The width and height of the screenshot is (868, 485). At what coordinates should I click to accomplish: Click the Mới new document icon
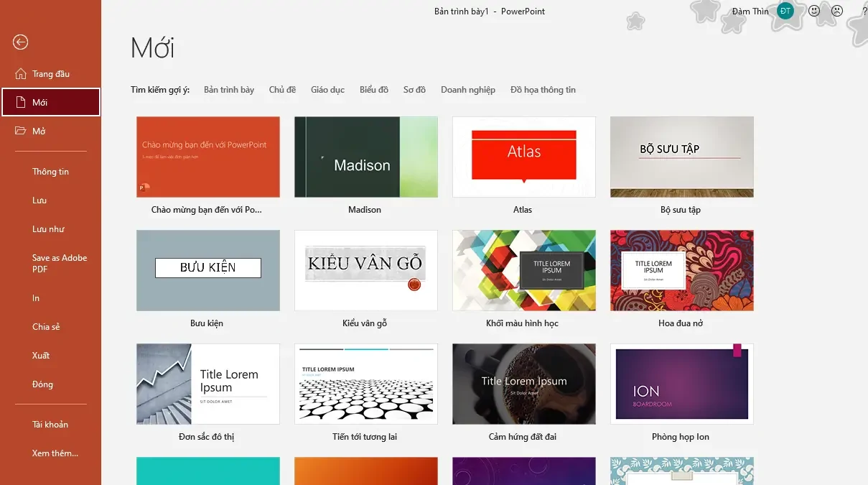[x=20, y=102]
